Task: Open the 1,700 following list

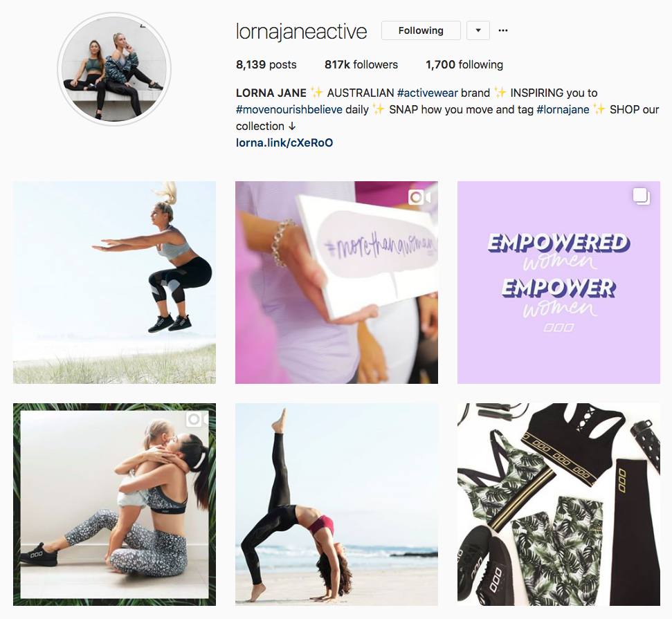Action: (x=464, y=65)
